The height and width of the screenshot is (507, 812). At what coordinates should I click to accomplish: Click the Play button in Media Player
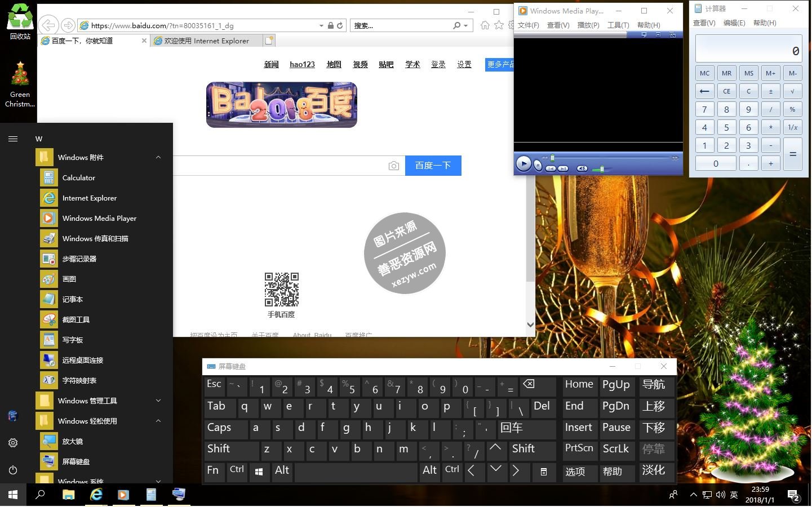tap(523, 164)
